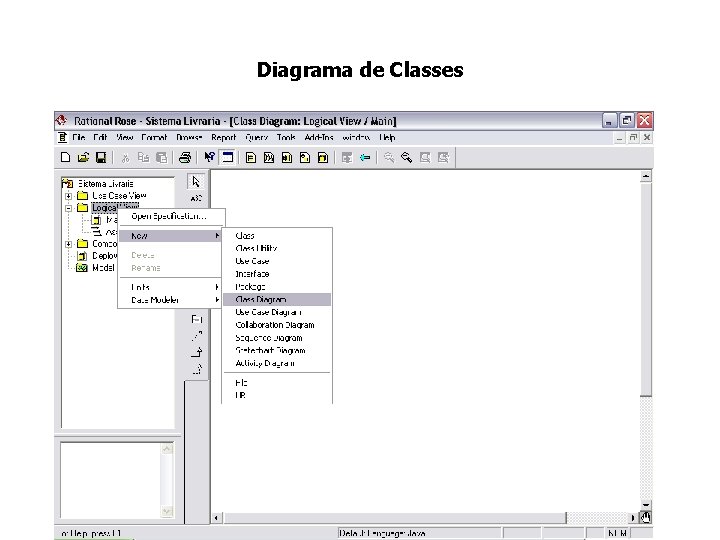This screenshot has width=720, height=540.
Task: Open the Query menu
Action: click(256, 137)
